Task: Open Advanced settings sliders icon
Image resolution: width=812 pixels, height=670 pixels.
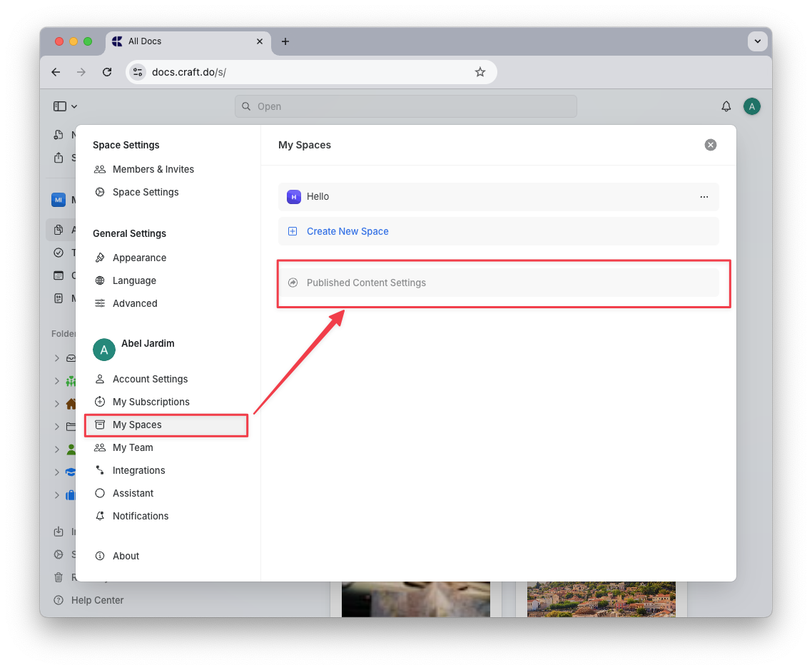Action: tap(100, 303)
